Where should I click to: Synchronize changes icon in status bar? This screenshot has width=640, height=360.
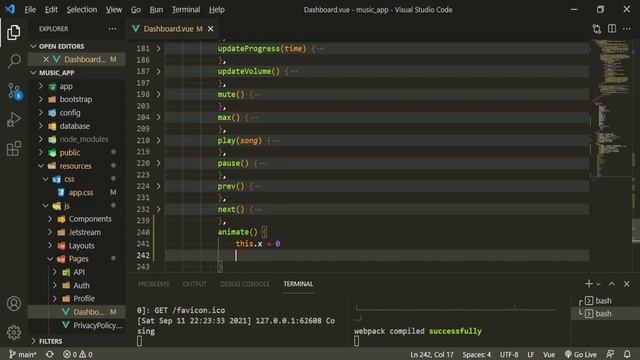tap(50, 354)
